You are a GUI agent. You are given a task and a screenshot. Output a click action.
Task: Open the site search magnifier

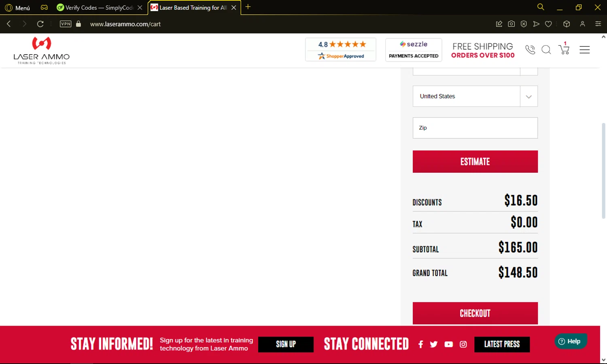pos(546,50)
